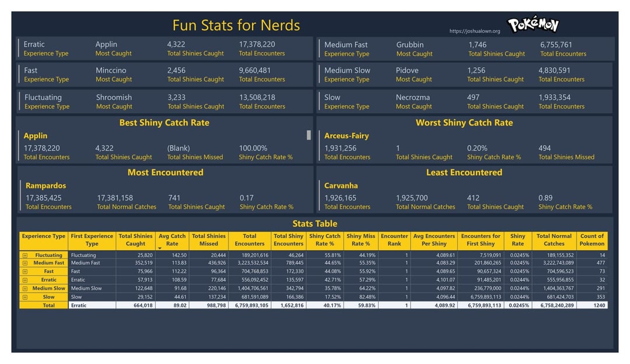
Task: Click the Arceus-Fairy Worst Shiny Catch Rate entry
Action: click(x=346, y=136)
